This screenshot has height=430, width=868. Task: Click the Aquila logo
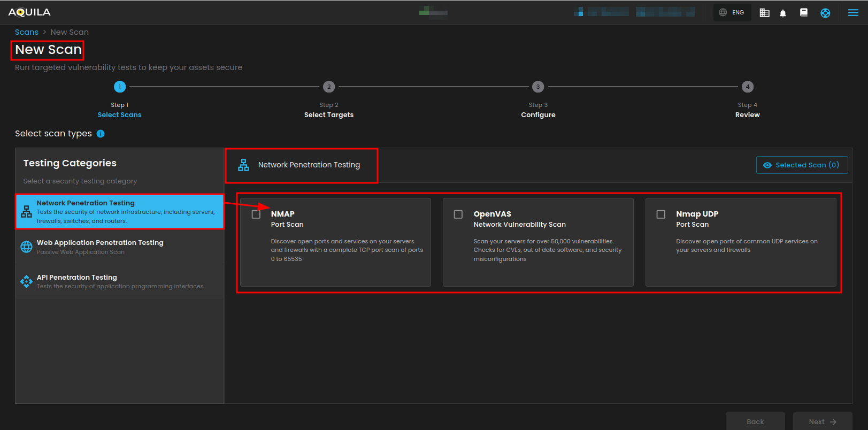29,12
